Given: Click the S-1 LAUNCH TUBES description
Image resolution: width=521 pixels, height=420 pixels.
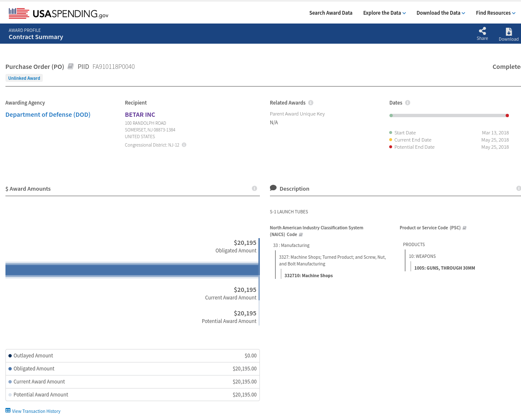Looking at the screenshot, I should 289,212.
